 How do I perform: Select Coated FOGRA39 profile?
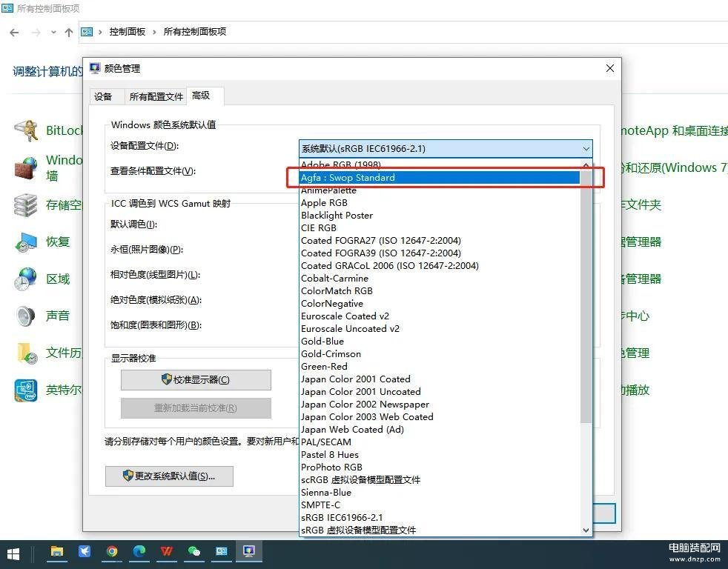[x=440, y=253]
